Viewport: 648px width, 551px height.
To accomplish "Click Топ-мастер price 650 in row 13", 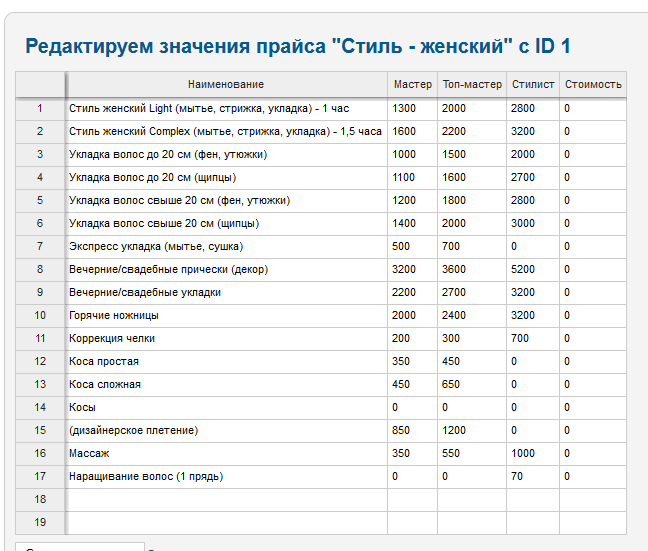I will point(472,385).
